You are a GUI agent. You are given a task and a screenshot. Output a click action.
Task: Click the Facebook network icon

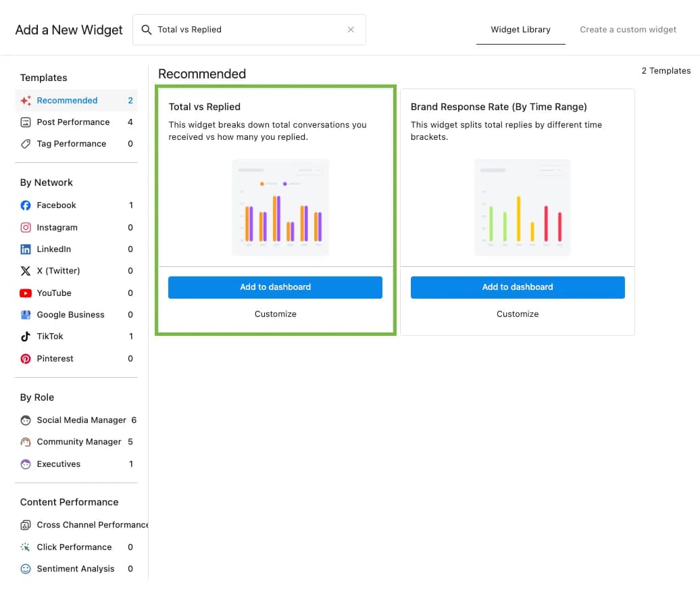(x=26, y=205)
